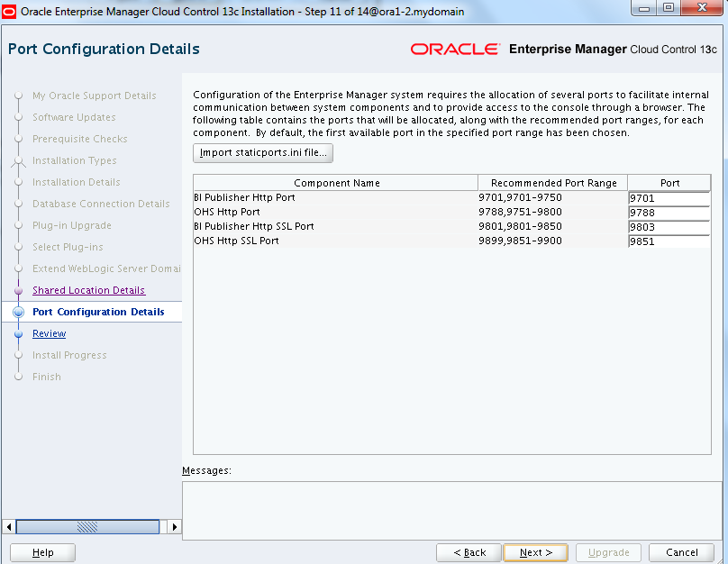The width and height of the screenshot is (728, 564).
Task: Click the Component Name column header
Action: click(336, 183)
